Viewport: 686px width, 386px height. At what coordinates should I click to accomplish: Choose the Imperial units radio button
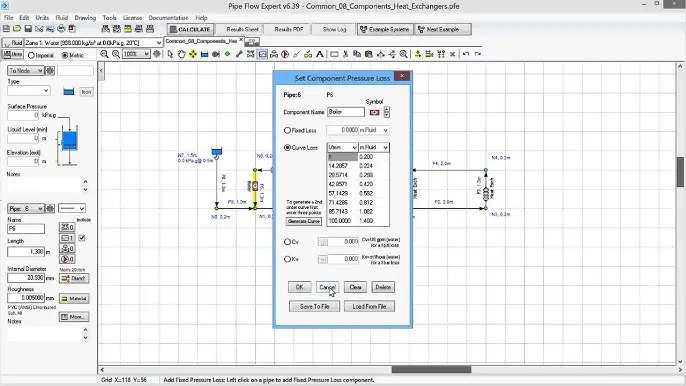pyautogui.click(x=31, y=56)
